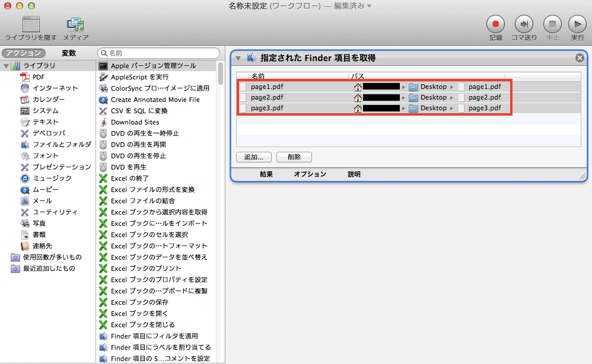Select AppleScript を実行 action
Image resolution: width=592 pixels, height=364 pixels.
click(157, 77)
